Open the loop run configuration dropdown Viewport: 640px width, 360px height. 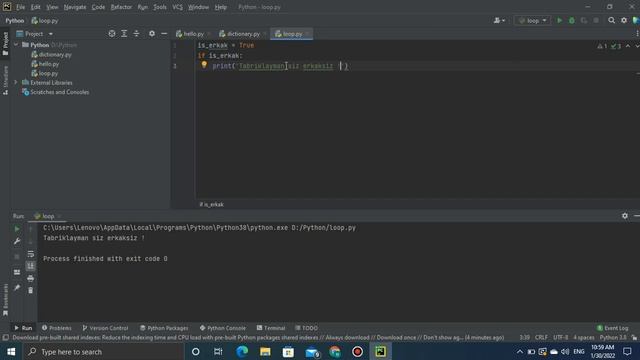click(x=533, y=20)
